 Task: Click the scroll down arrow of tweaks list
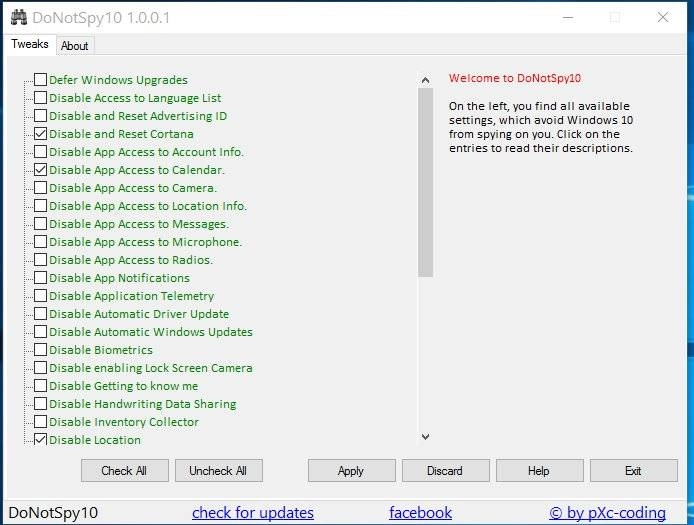point(425,437)
